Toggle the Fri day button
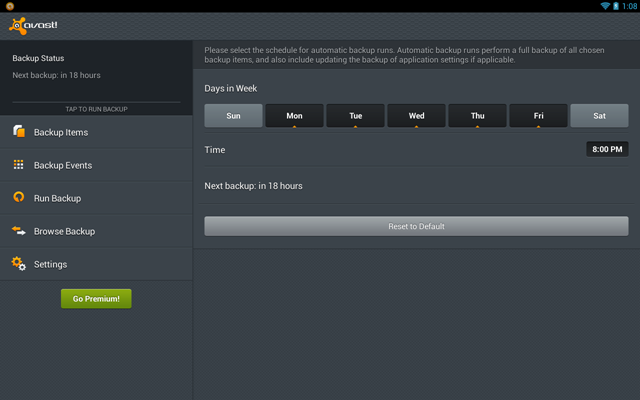640x400 pixels. [x=538, y=116]
